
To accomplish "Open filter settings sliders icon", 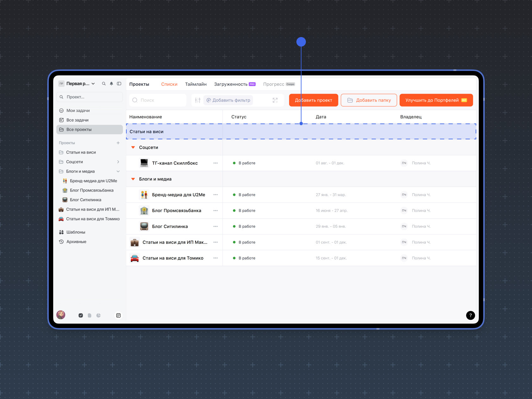I will (x=198, y=100).
